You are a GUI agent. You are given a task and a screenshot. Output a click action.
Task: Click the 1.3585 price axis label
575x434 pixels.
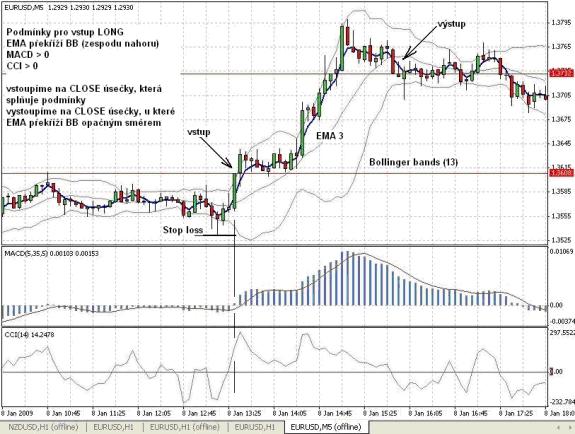pos(561,192)
